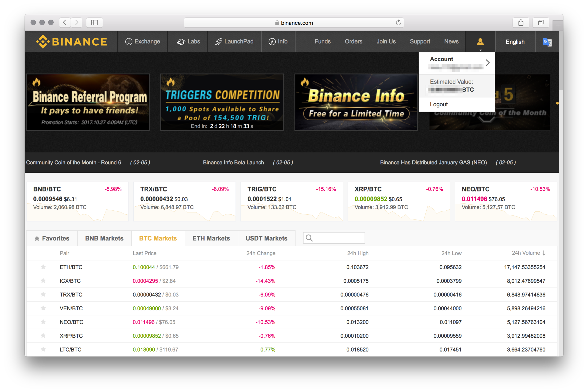Open Binance Info Beta Launch announcement
Image resolution: width=588 pixels, height=392 pixels.
click(x=233, y=163)
